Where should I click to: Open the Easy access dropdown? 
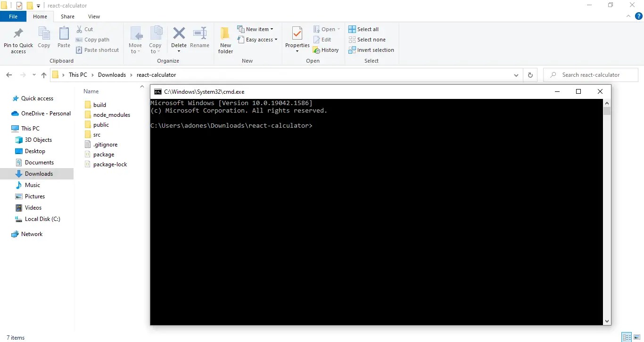tap(257, 40)
